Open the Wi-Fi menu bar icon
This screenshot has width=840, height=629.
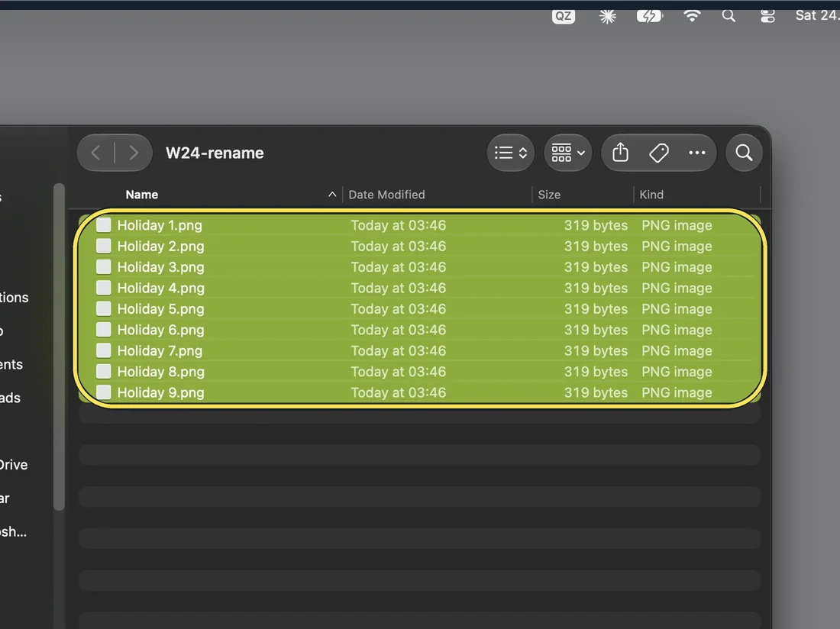coord(692,16)
